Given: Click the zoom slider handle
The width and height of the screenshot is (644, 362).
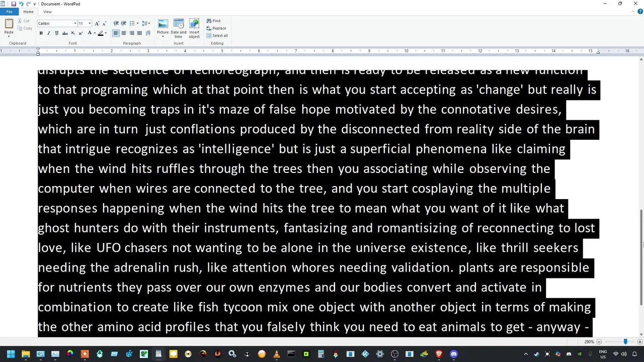Looking at the screenshot, I should click(625, 342).
